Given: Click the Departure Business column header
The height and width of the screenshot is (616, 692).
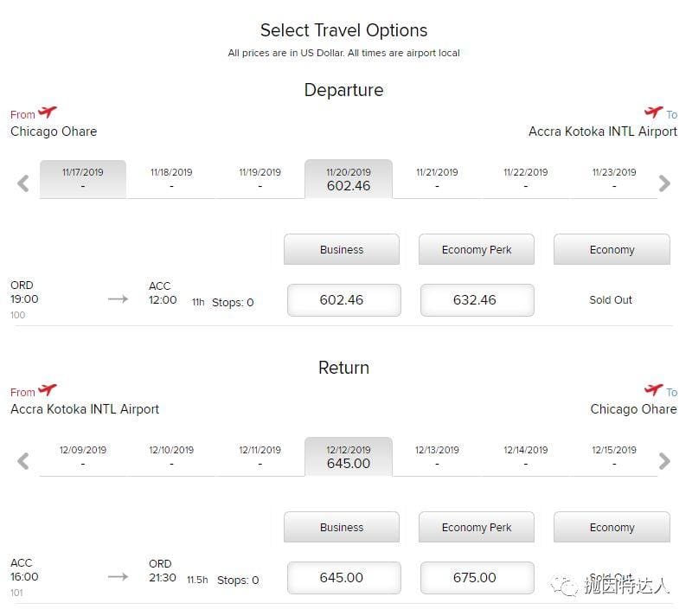Looking at the screenshot, I should click(342, 250).
